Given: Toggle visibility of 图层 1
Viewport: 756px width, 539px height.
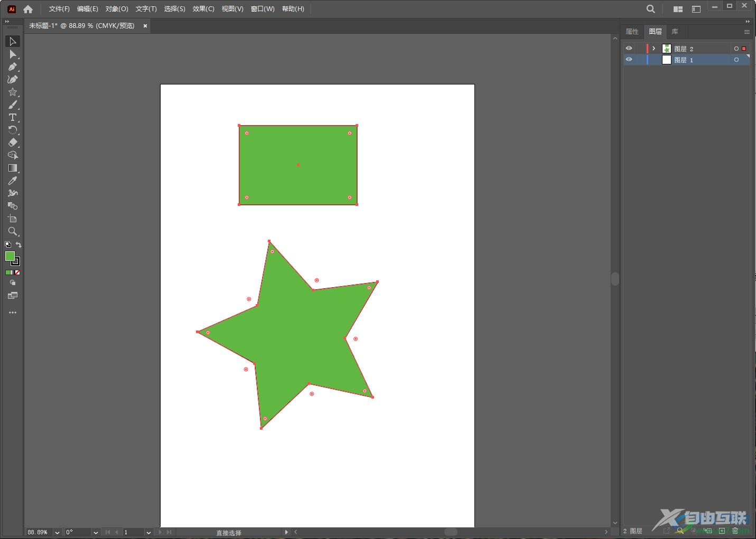Looking at the screenshot, I should [x=629, y=60].
